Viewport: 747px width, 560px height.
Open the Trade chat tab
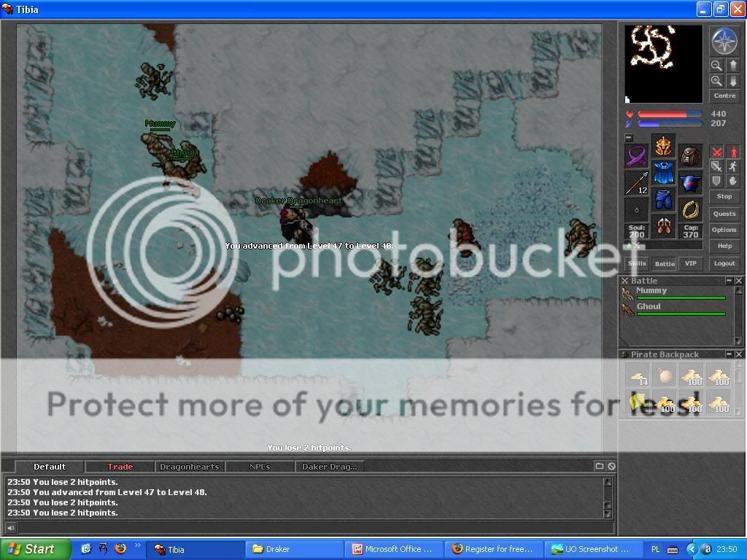(x=120, y=467)
